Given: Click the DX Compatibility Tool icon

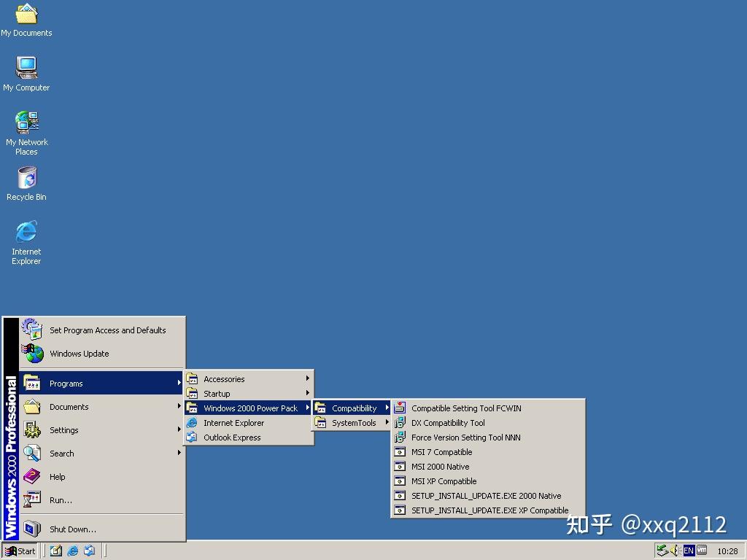Looking at the screenshot, I should (400, 422).
